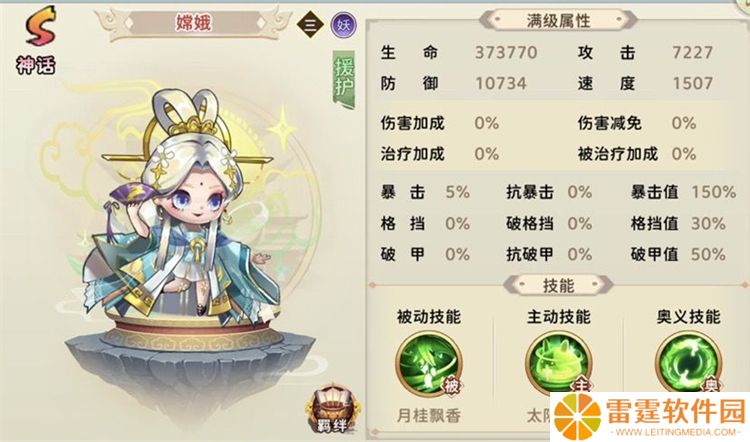Click the 速度 1507 stat value
The image size is (750, 442).
point(693,84)
